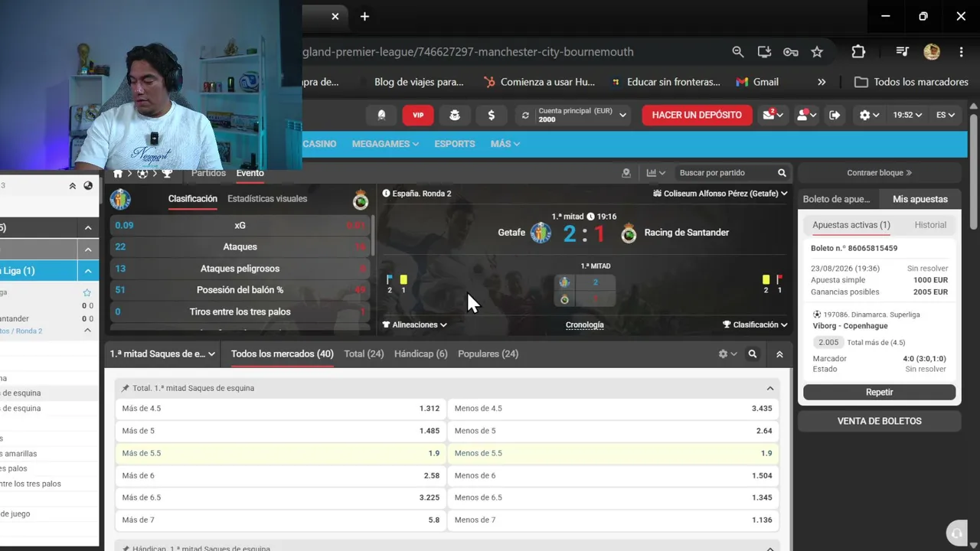The width and height of the screenshot is (980, 551).
Task: Open a new browser tab
Action: (364, 16)
